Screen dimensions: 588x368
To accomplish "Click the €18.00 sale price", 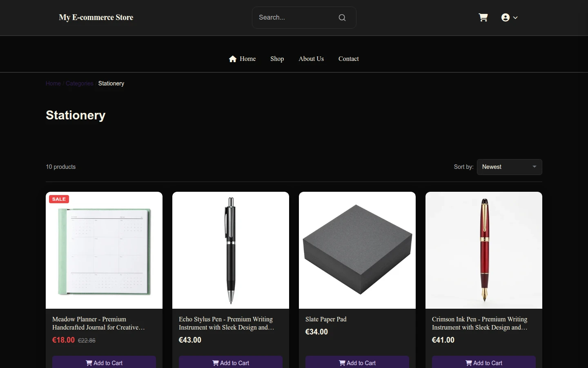I will point(63,340).
